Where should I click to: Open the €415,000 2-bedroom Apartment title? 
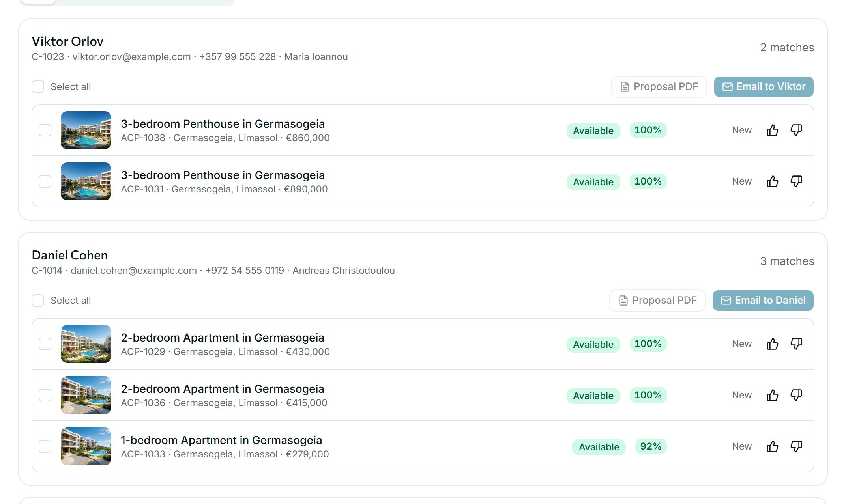(x=223, y=389)
